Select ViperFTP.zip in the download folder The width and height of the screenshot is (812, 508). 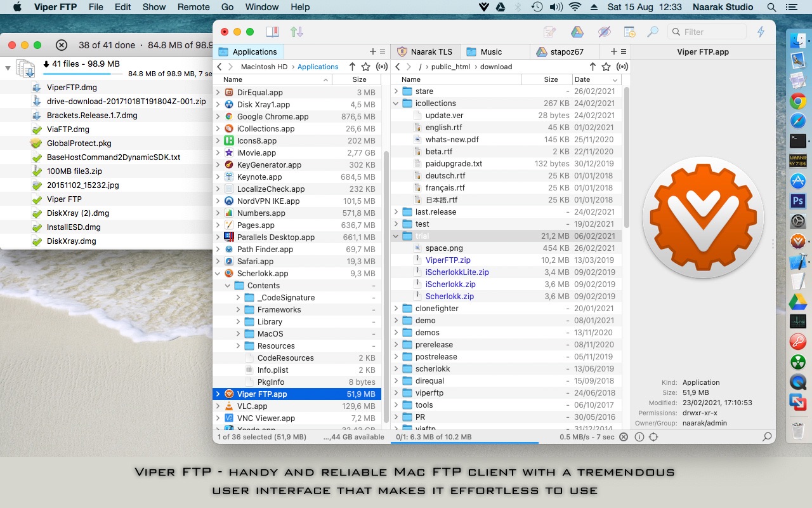pos(447,260)
